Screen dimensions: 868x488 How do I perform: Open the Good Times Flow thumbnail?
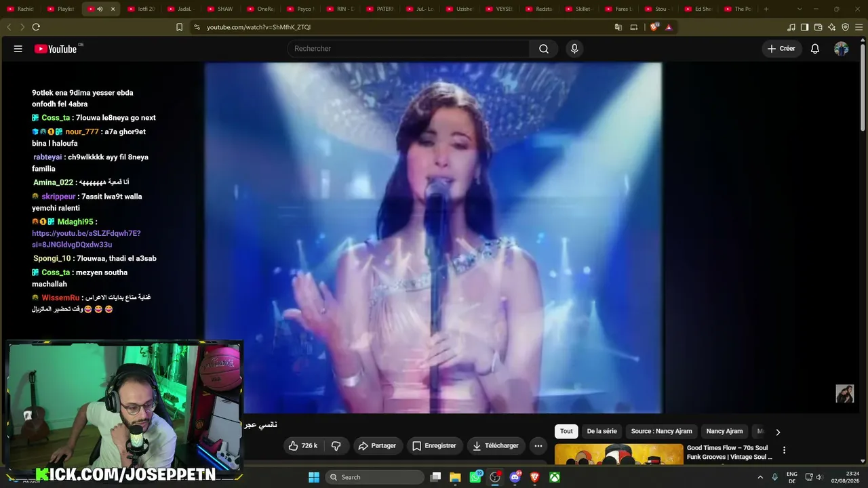[x=619, y=454]
